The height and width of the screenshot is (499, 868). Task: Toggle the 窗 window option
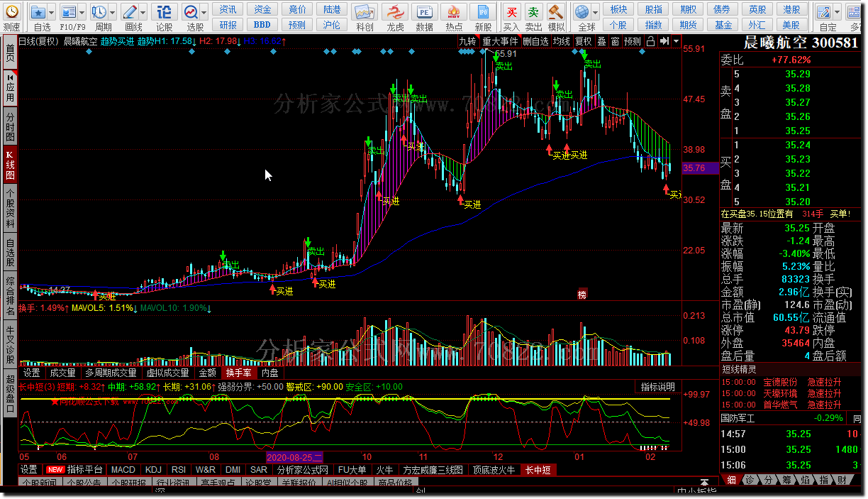pyautogui.click(x=615, y=42)
